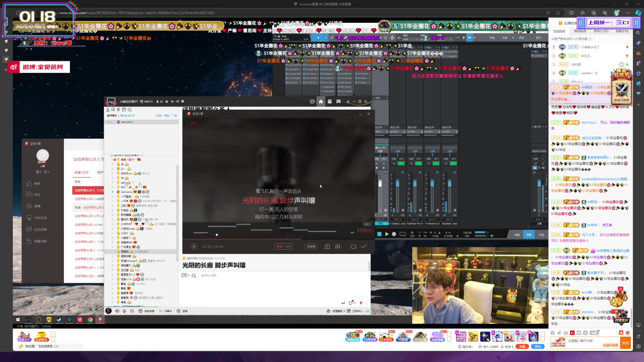Open the 弹幕狂欢 activity icon

point(353,336)
